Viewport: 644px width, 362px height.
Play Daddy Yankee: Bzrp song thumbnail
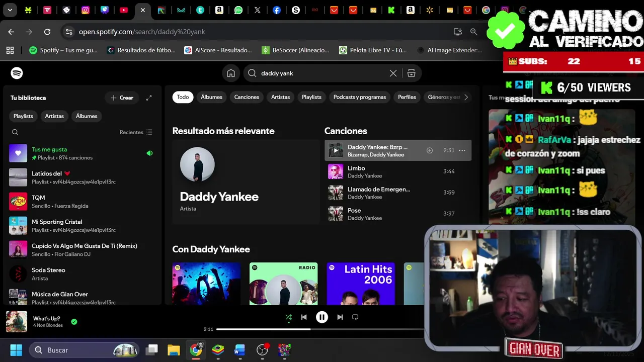coord(336,150)
